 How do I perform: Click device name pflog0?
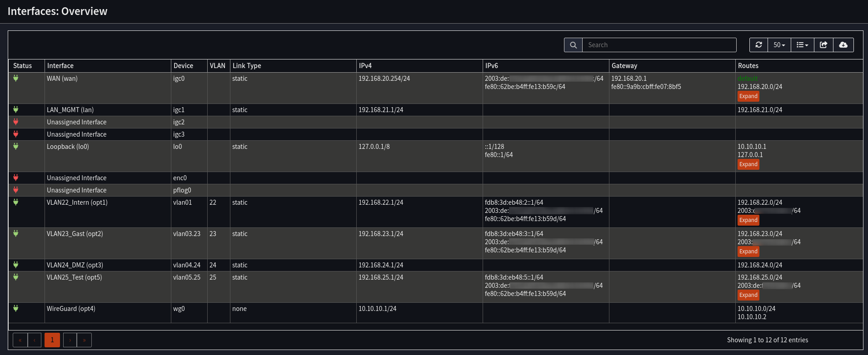pyautogui.click(x=182, y=190)
